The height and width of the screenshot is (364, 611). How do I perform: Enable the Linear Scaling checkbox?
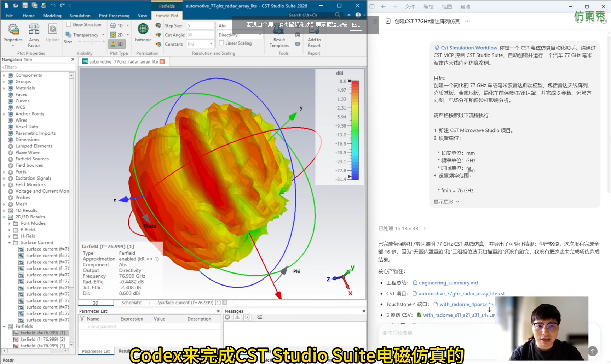221,43
